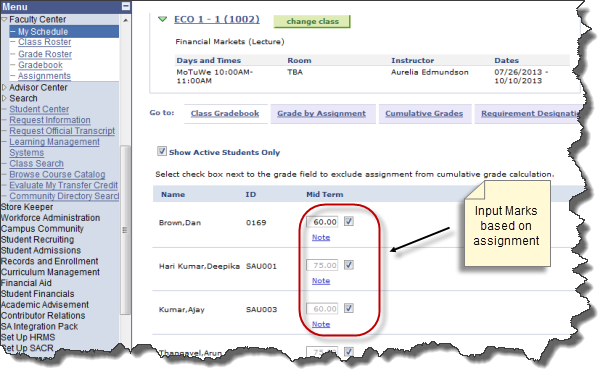Click the ECO 1 - 1 (1002) class link

click(x=217, y=19)
